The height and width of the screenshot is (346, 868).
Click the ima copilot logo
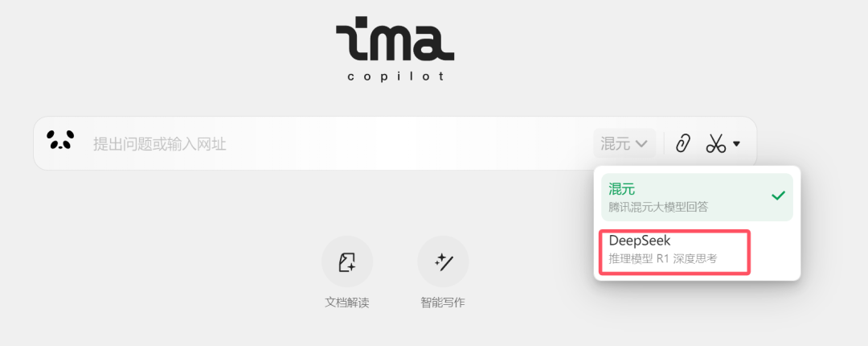(395, 49)
